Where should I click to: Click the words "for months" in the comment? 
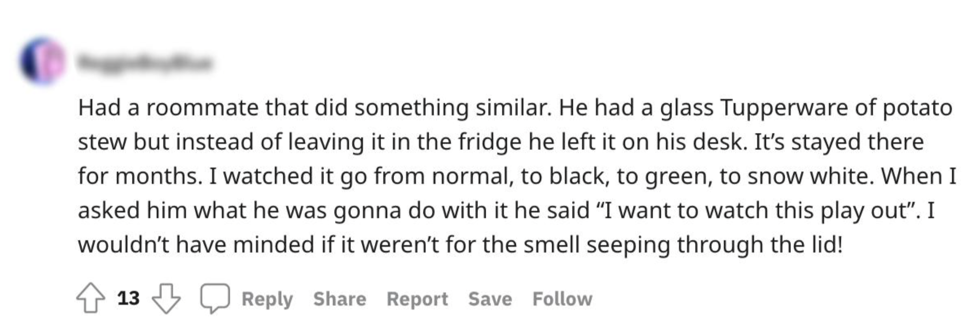(x=139, y=176)
